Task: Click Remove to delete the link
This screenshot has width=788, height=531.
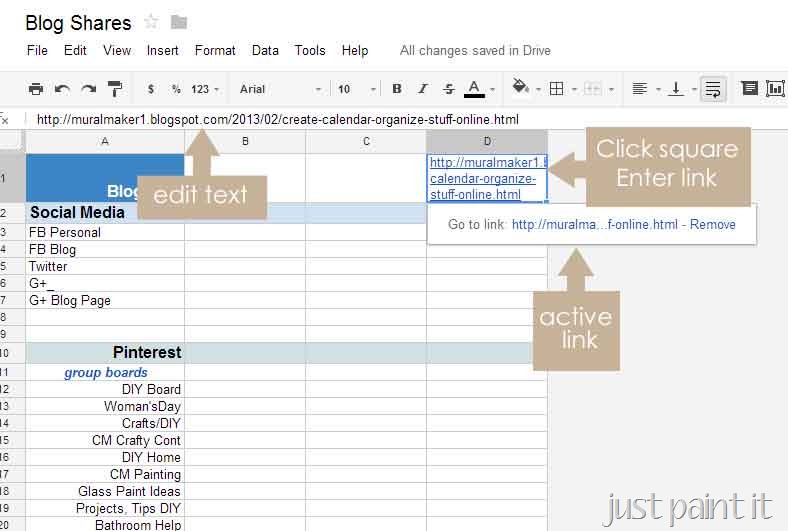Action: coord(713,225)
